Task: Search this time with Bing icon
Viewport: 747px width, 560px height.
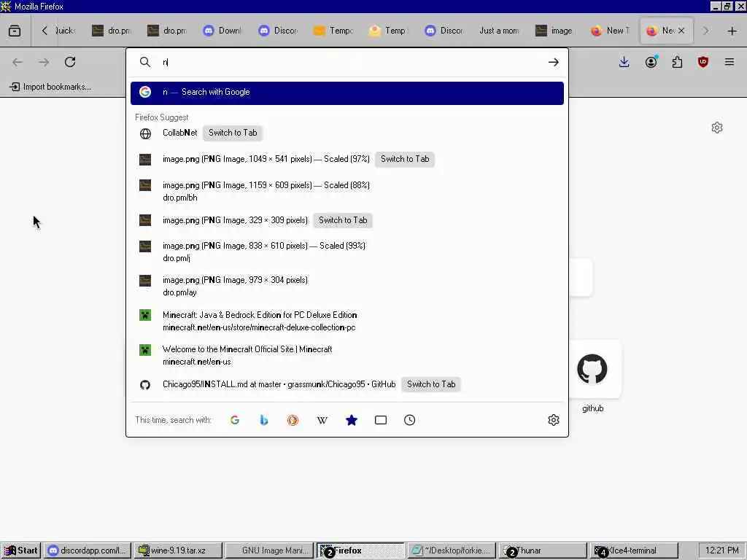Action: click(x=264, y=420)
